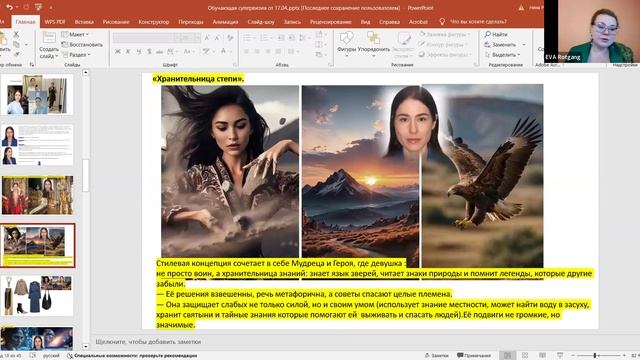Start Slide Show from status bar icon
Screen dimensions: 640x360
[560, 356]
